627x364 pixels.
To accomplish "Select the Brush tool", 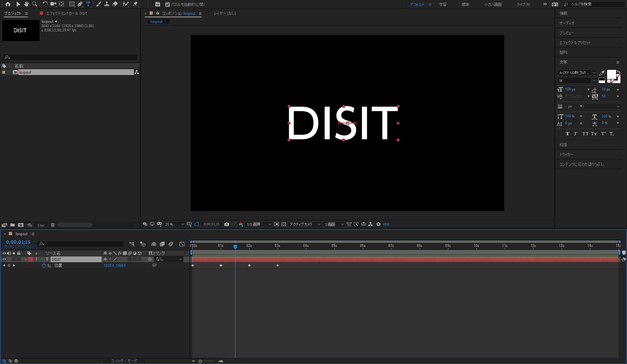I will tap(98, 4).
